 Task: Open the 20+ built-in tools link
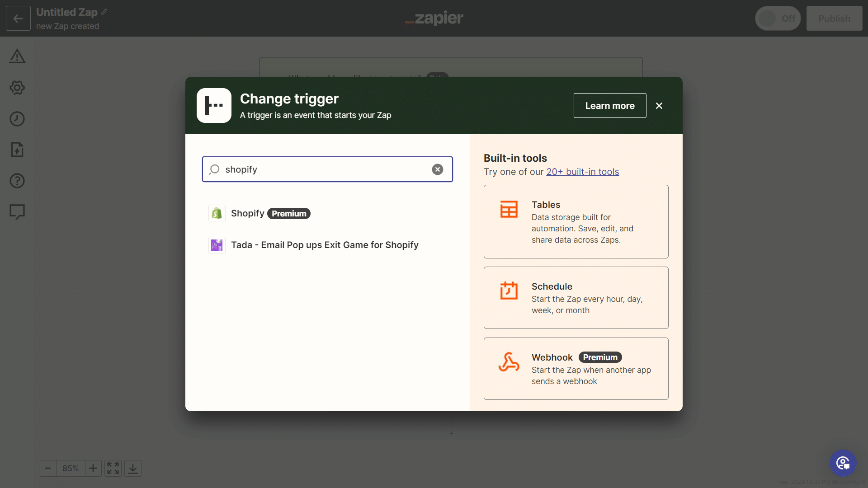pos(582,172)
